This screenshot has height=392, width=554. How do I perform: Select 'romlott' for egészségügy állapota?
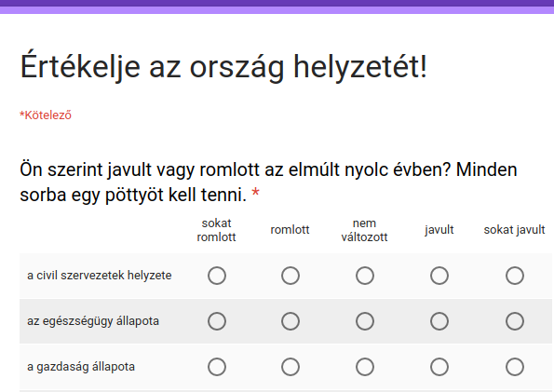pyautogui.click(x=291, y=321)
